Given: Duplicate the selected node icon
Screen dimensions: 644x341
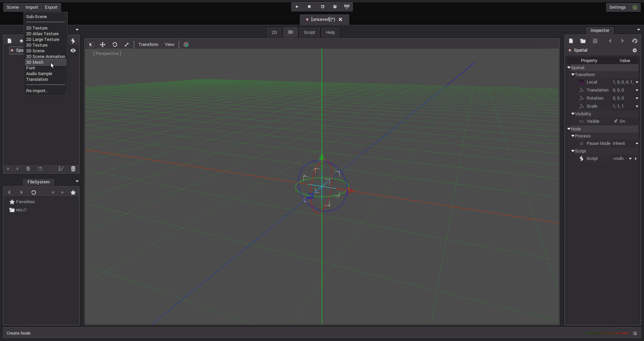Looking at the screenshot, I should point(28,169).
